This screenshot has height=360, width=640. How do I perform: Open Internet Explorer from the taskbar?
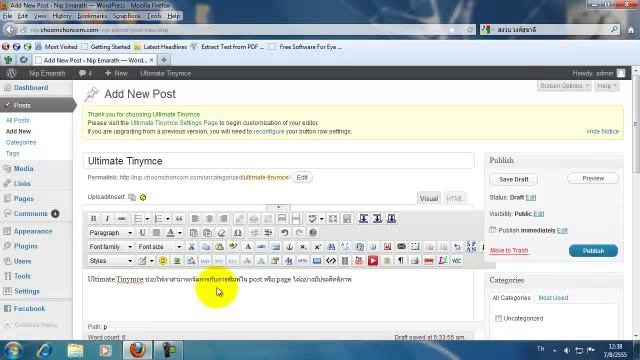(x=44, y=350)
